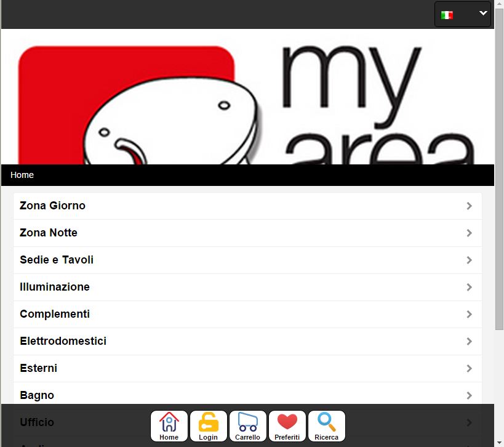
Task: Expand Esterni chevron arrow
Action: point(470,368)
